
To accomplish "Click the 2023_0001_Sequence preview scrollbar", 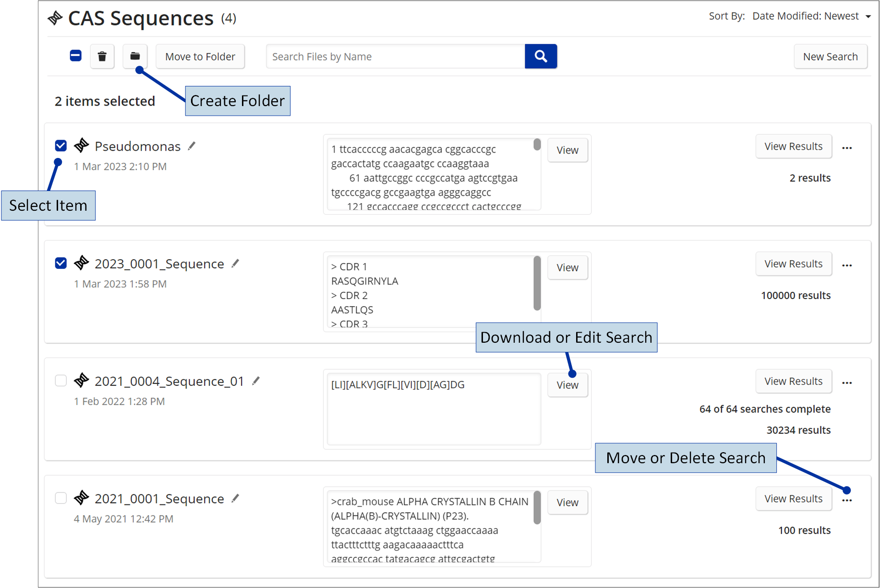I will (x=537, y=283).
